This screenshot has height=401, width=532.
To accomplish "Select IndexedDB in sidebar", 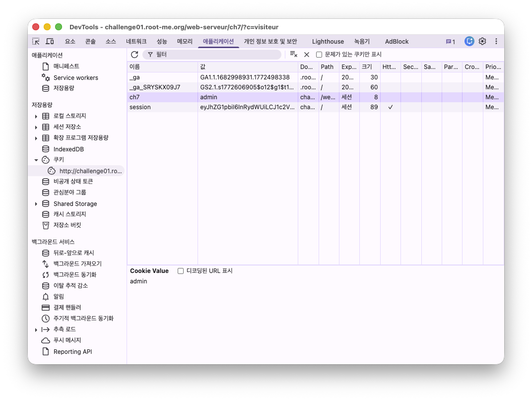I will [x=68, y=149].
